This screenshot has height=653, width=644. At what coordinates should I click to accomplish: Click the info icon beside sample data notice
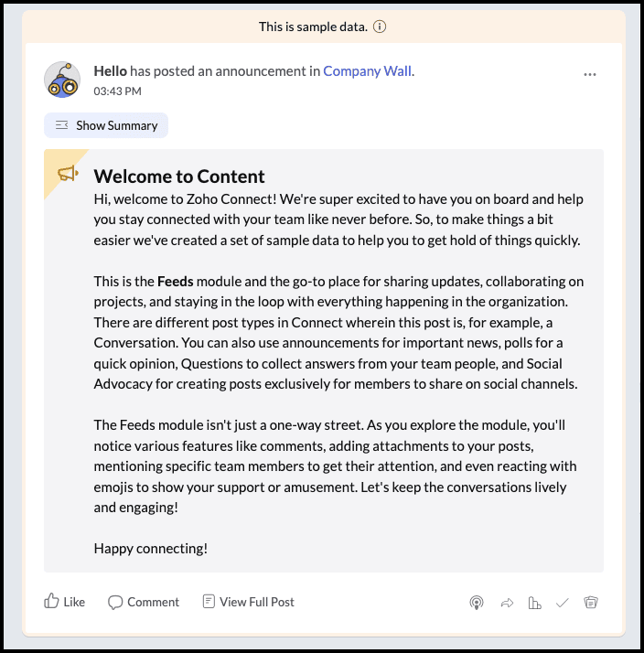pyautogui.click(x=379, y=27)
